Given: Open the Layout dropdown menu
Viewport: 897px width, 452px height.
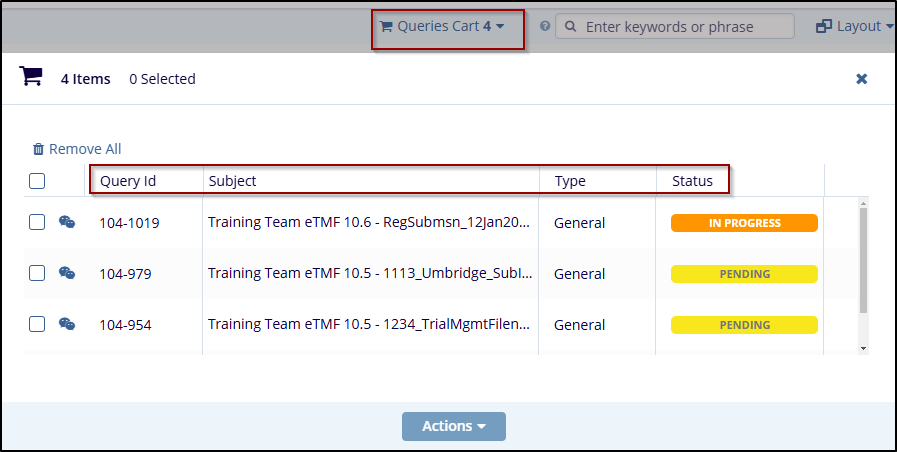Looking at the screenshot, I should click(856, 27).
